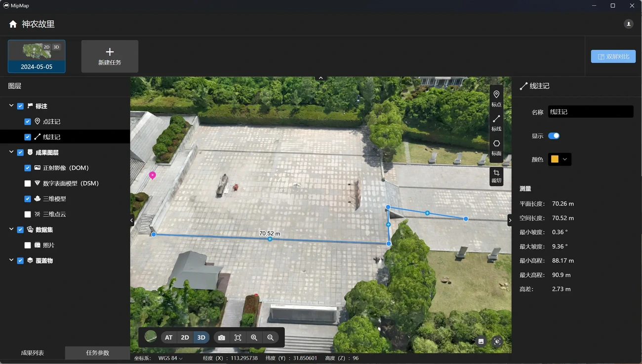Uncheck the 三维模型 layer checkbox
Viewport: 642px width, 364px height.
point(28,199)
